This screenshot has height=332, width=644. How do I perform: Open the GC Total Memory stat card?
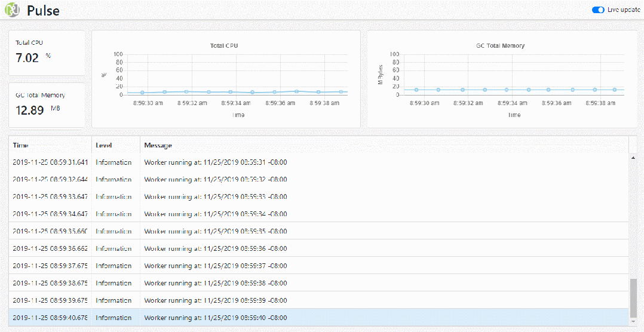(47, 105)
